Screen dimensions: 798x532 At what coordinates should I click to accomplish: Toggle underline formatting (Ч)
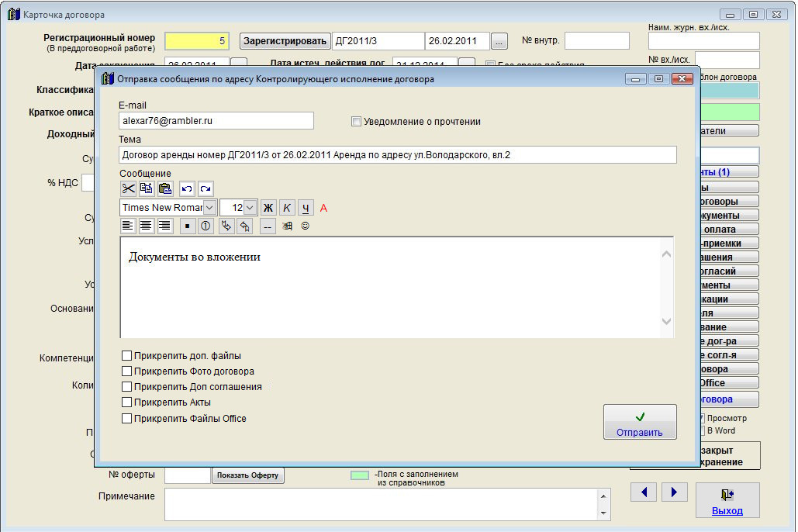tap(306, 207)
